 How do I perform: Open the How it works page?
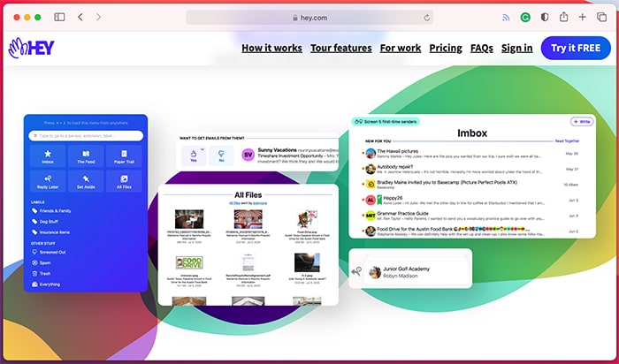[271, 48]
